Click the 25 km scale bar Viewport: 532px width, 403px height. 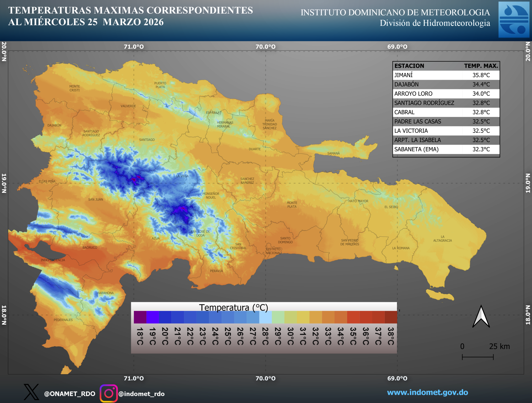tap(478, 357)
